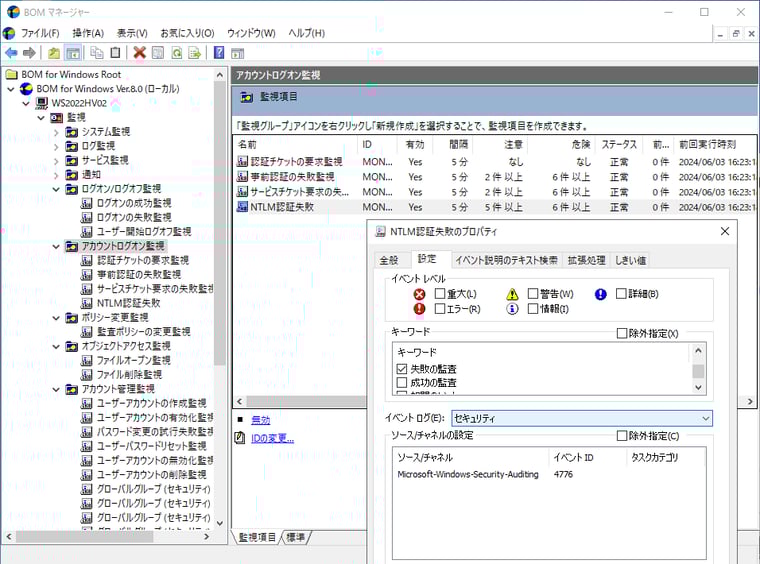
Task: Enable keyword 除外指定(X) checkbox
Action: 622,333
